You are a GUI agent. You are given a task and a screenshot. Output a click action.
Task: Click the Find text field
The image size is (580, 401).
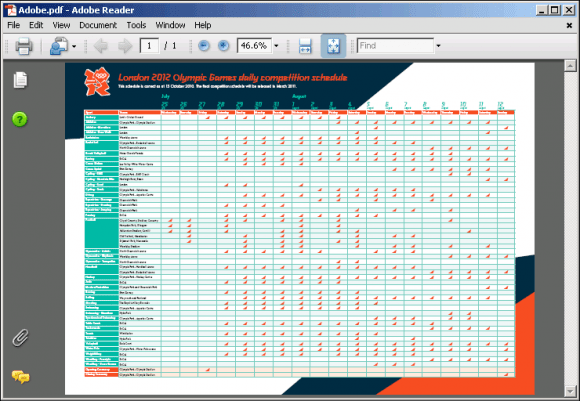tap(395, 46)
